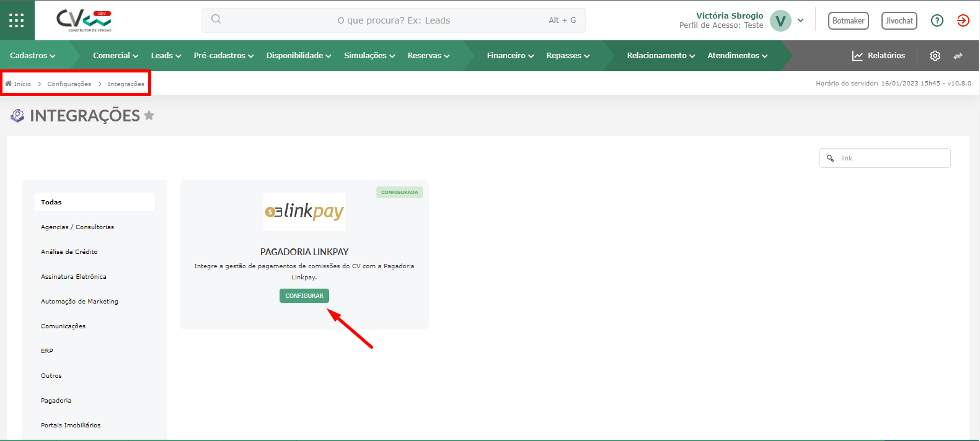This screenshot has width=980, height=441.
Task: Focus the global 'O que procura?' search field
Action: pyautogui.click(x=393, y=20)
